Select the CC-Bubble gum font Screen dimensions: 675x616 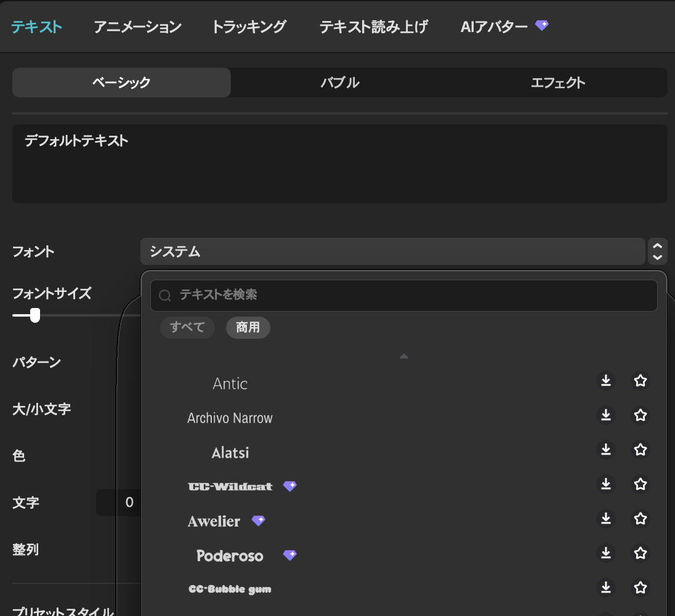point(230,590)
